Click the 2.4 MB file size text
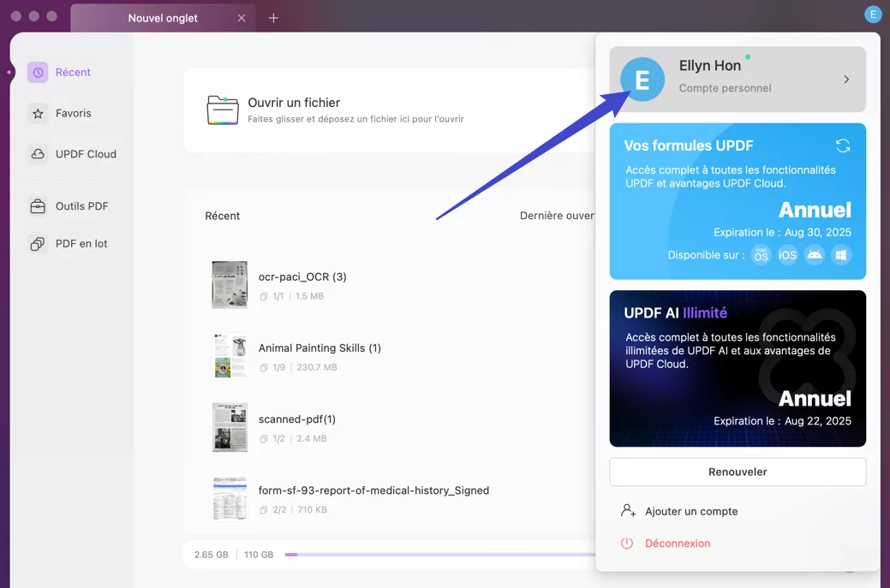The image size is (890, 588). (312, 438)
